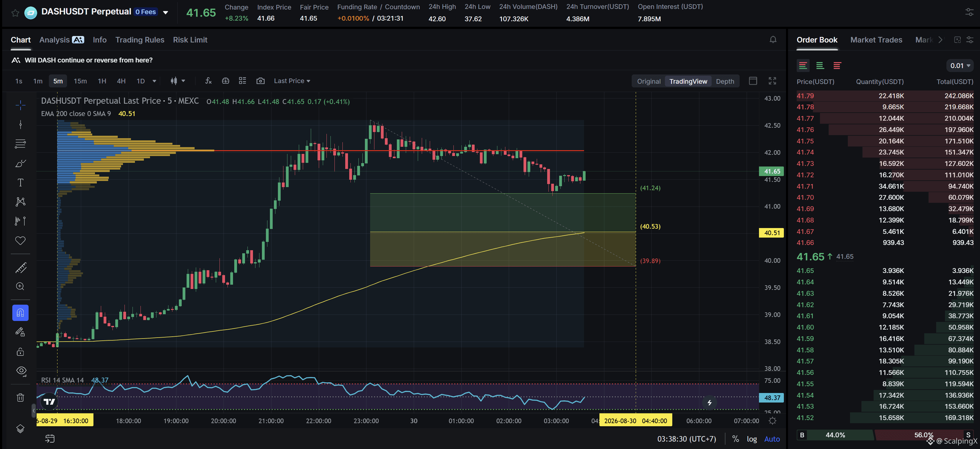
Task: Switch to the Market Trades tab
Action: (876, 40)
